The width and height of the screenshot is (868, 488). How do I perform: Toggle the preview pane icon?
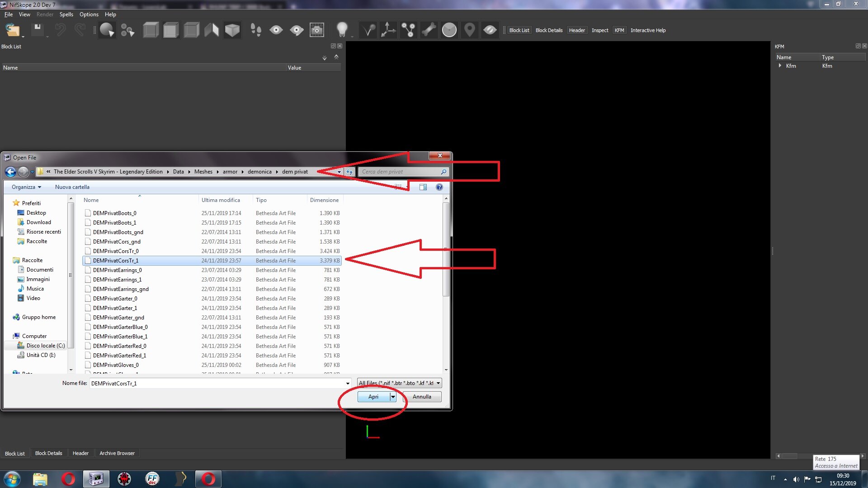pyautogui.click(x=423, y=187)
